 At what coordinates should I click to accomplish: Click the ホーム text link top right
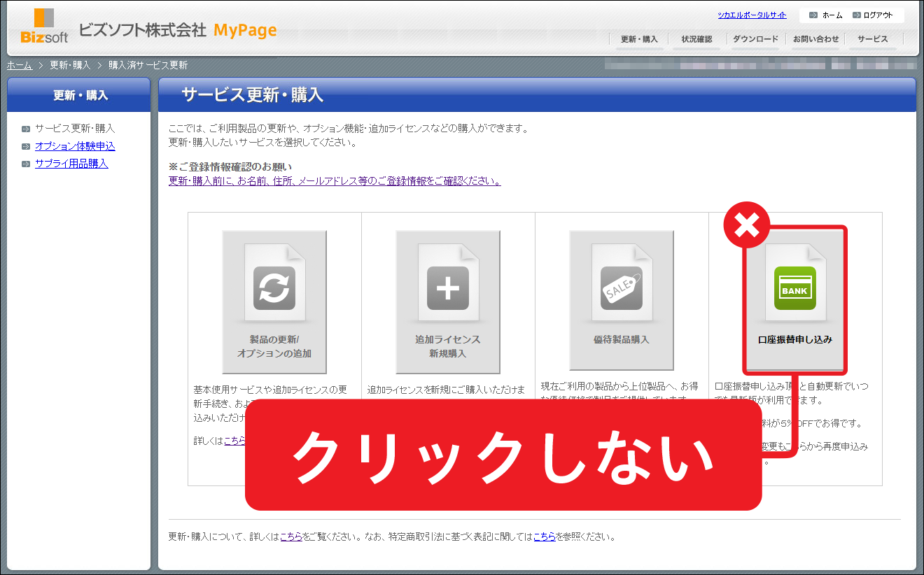(832, 15)
